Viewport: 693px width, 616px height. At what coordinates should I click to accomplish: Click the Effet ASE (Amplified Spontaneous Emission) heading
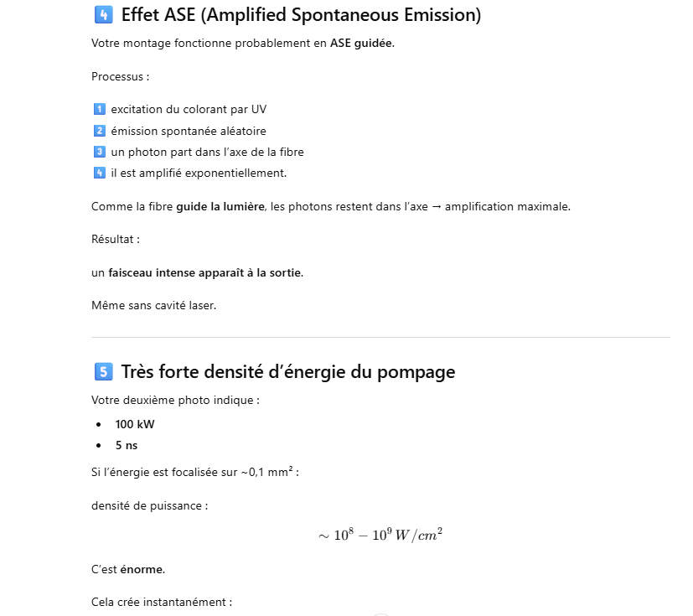click(301, 15)
